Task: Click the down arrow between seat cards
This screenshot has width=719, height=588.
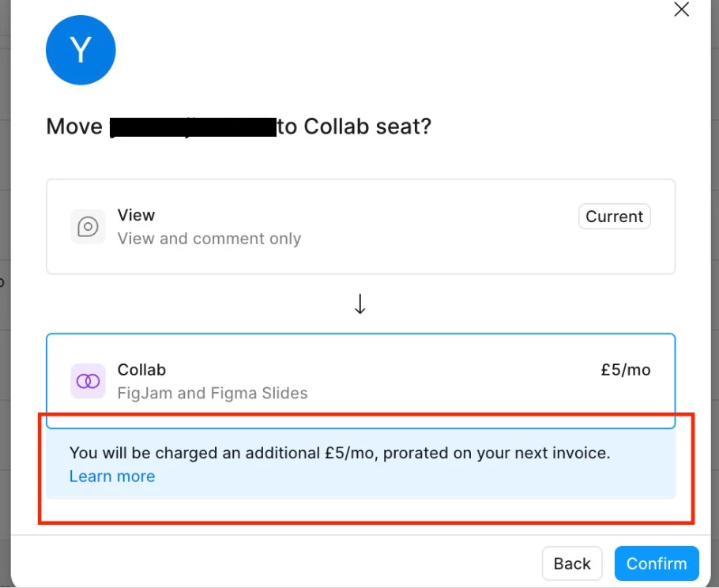Action: (360, 304)
